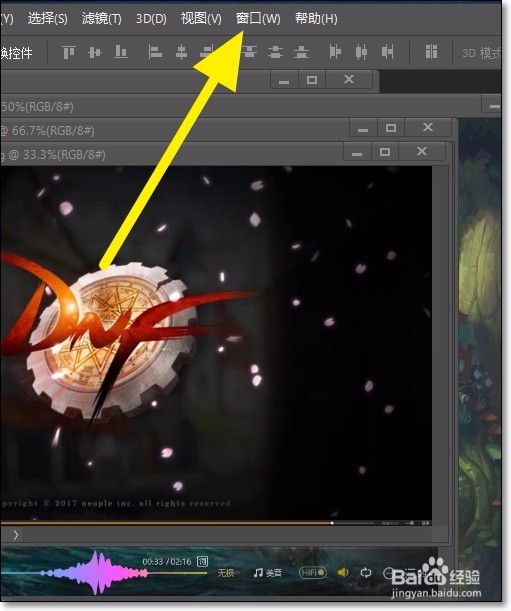Screen dimensions: 511x611
Task: Maximize the 66.7% document window
Action: click(x=391, y=127)
